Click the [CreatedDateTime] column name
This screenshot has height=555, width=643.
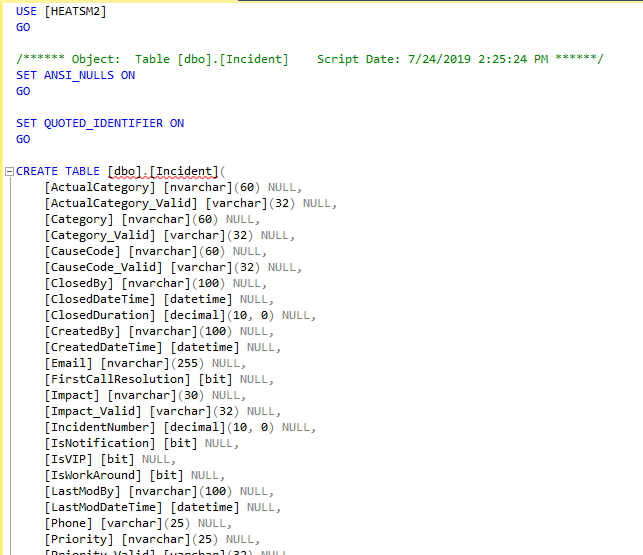(x=103, y=347)
